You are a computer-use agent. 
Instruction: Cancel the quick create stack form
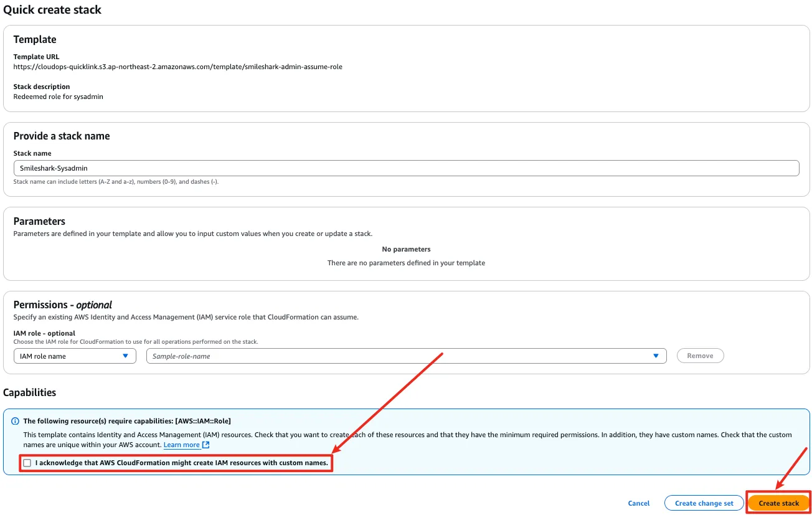[x=638, y=503]
